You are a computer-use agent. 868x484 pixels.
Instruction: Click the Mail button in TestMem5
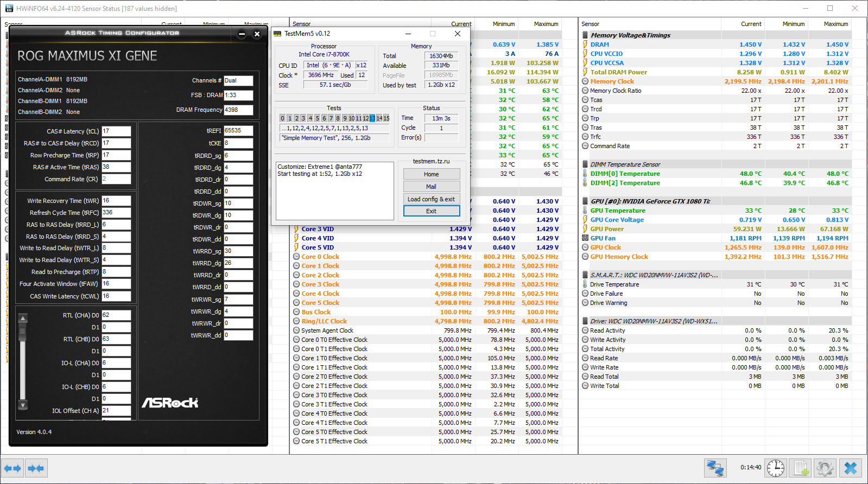click(x=432, y=187)
